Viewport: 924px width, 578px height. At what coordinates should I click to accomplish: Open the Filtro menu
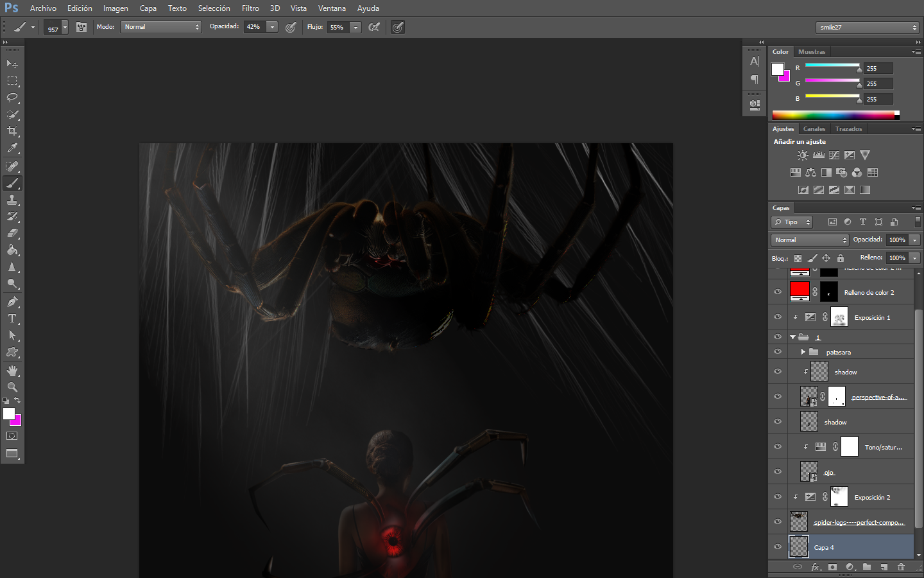pos(250,8)
